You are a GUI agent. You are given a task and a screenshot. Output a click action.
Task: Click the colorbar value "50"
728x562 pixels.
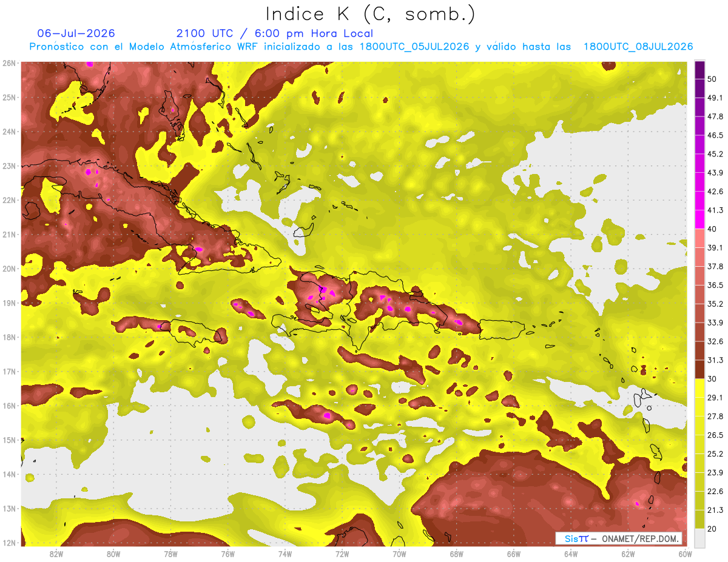pyautogui.click(x=713, y=79)
